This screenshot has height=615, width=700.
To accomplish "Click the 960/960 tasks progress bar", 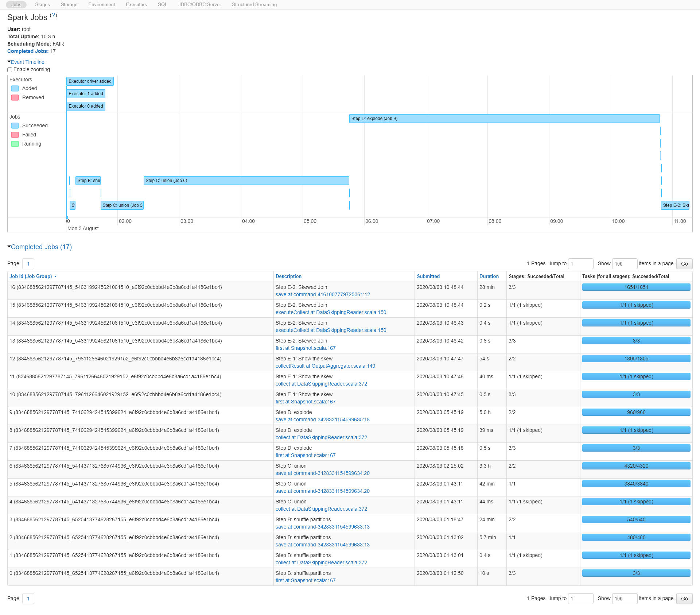I will coord(636,412).
